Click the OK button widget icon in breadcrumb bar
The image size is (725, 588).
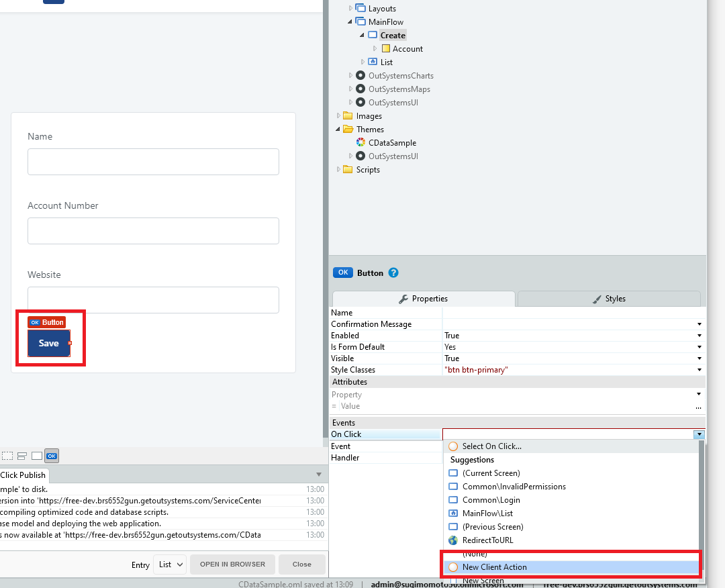pyautogui.click(x=52, y=456)
